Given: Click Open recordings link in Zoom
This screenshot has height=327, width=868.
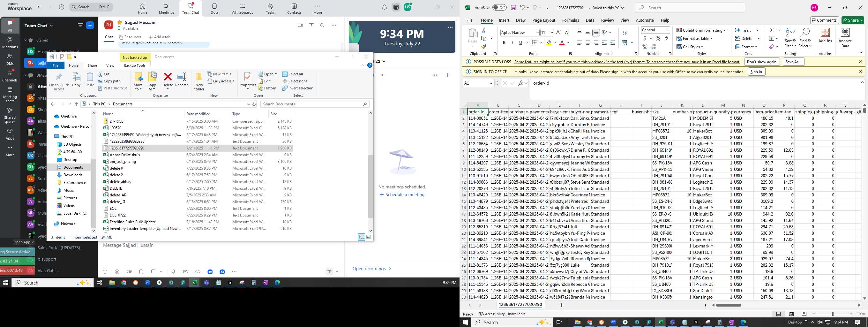Looking at the screenshot, I should coord(372,269).
